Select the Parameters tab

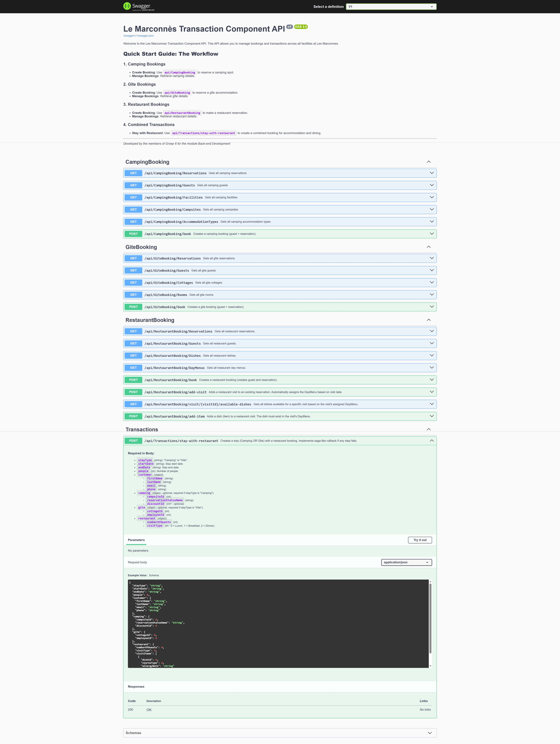click(x=136, y=540)
